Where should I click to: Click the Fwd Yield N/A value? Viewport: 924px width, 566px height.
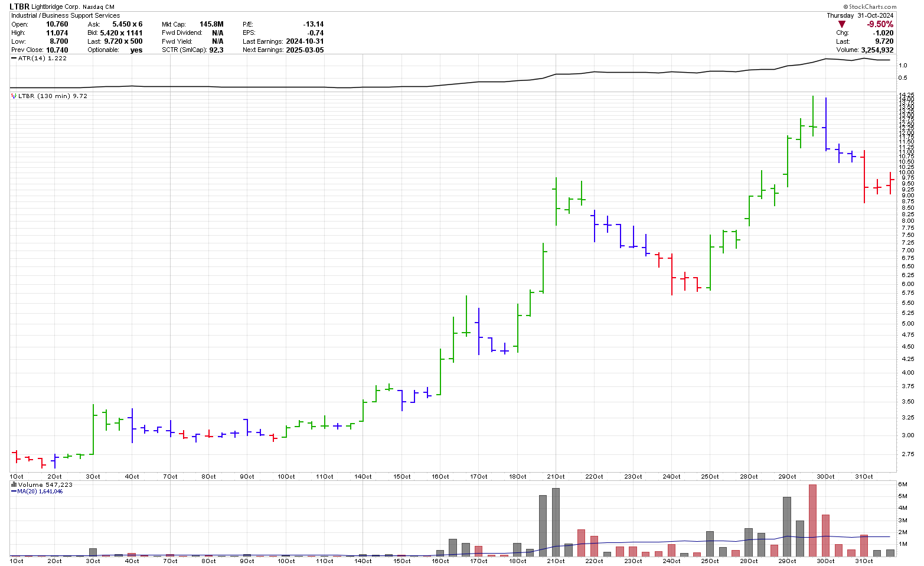tap(218, 41)
